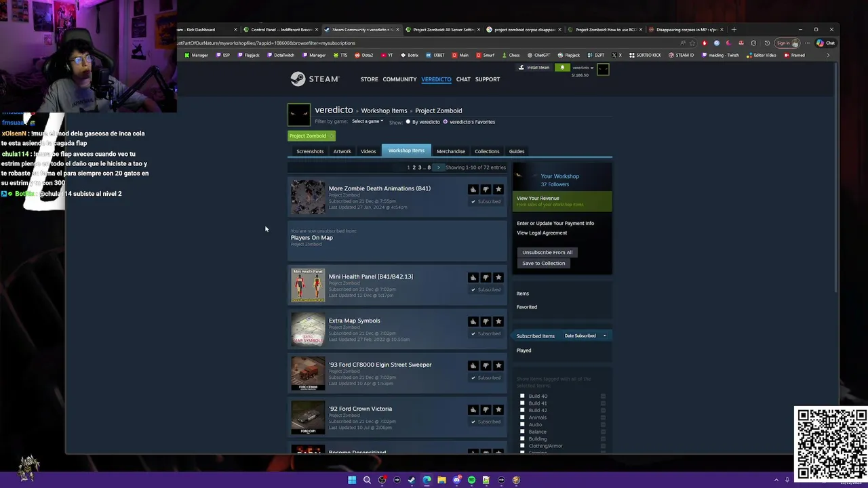Tick the Balance tag checkbox
The width and height of the screenshot is (868, 488).
coord(522,432)
